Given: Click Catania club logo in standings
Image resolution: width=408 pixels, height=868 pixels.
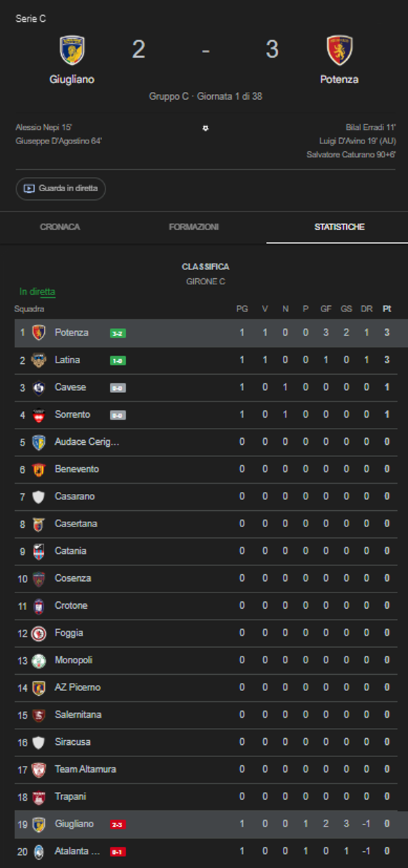Looking at the screenshot, I should coord(39,551).
